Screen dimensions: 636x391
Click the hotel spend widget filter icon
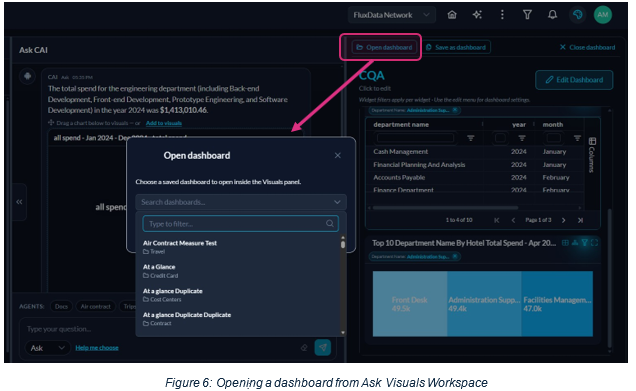click(584, 243)
